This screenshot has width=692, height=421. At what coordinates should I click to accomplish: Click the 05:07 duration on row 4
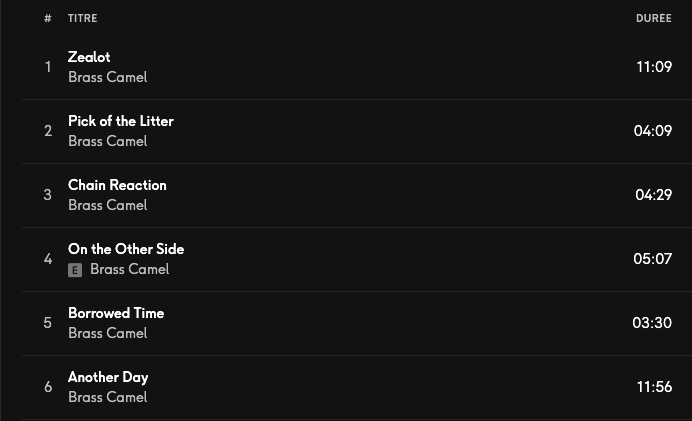tap(652, 259)
